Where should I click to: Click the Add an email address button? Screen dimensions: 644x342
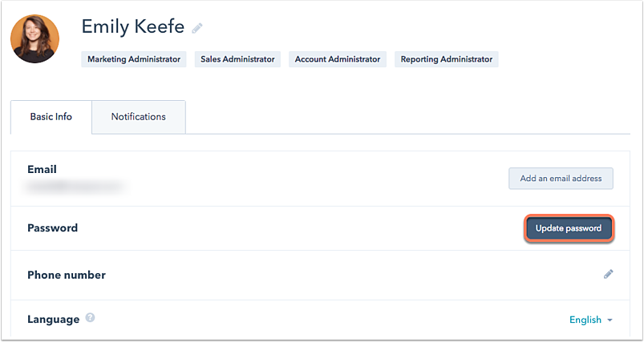pyautogui.click(x=561, y=179)
